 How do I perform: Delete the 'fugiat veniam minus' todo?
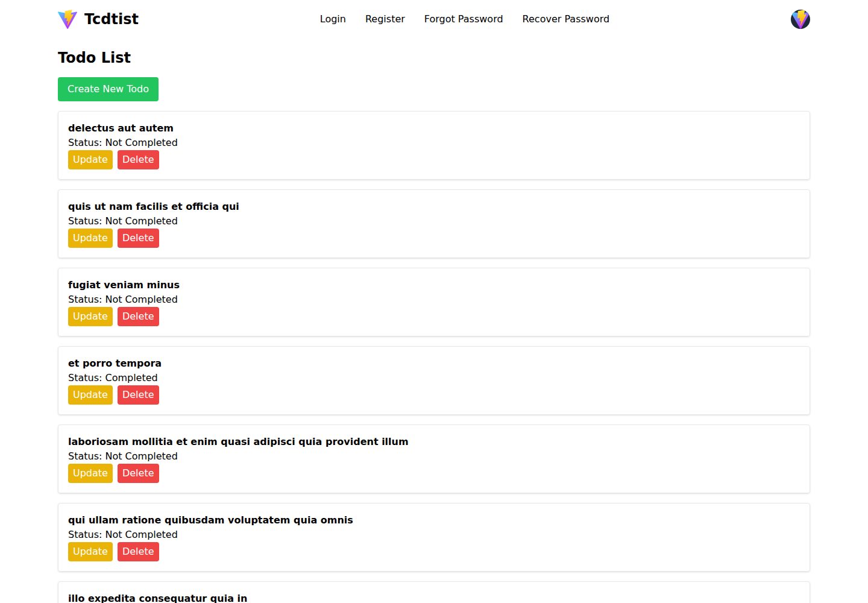[138, 317]
